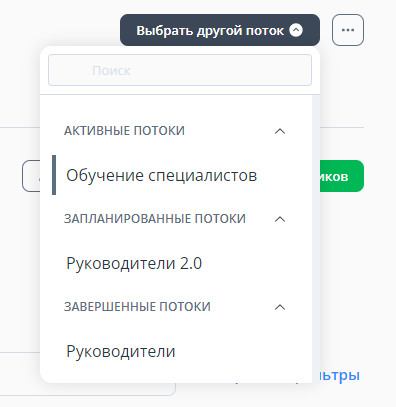Screen dimensions: 396x407
Task: Click the 'Запланированные потоки' header text
Action: click(x=155, y=219)
